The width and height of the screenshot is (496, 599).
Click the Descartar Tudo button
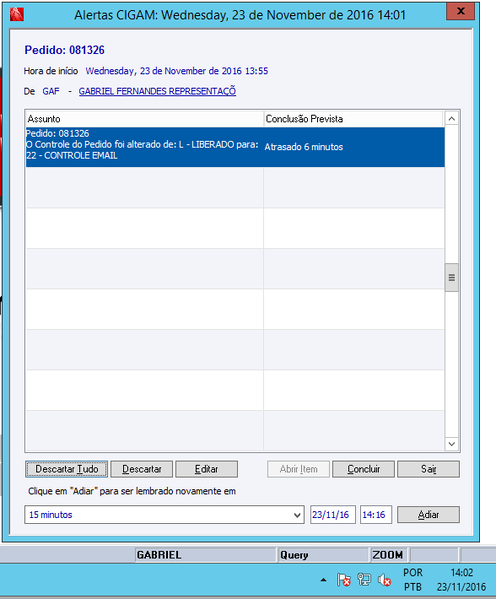tap(66, 469)
